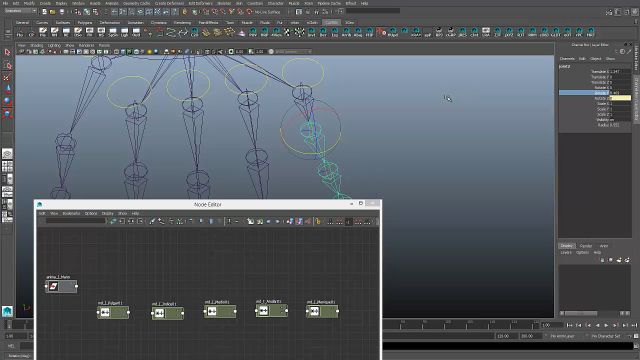Click the USA flag shelf button
Viewport: 640px width, 360px height.
click(x=486, y=32)
